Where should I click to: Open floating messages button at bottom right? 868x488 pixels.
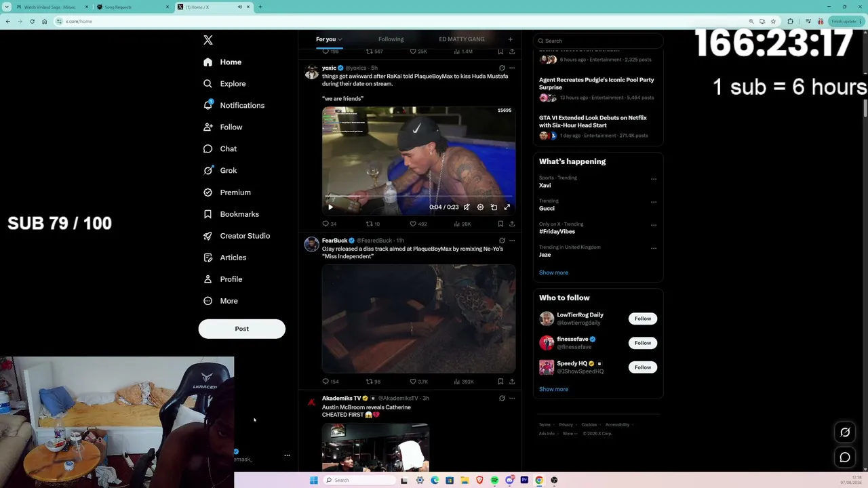tap(845, 457)
